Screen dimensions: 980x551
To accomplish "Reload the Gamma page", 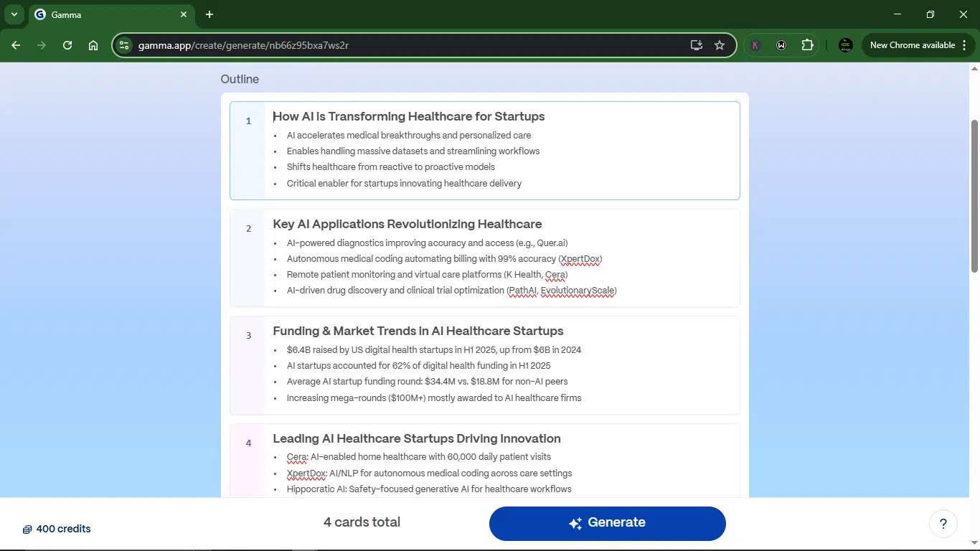I will [67, 45].
